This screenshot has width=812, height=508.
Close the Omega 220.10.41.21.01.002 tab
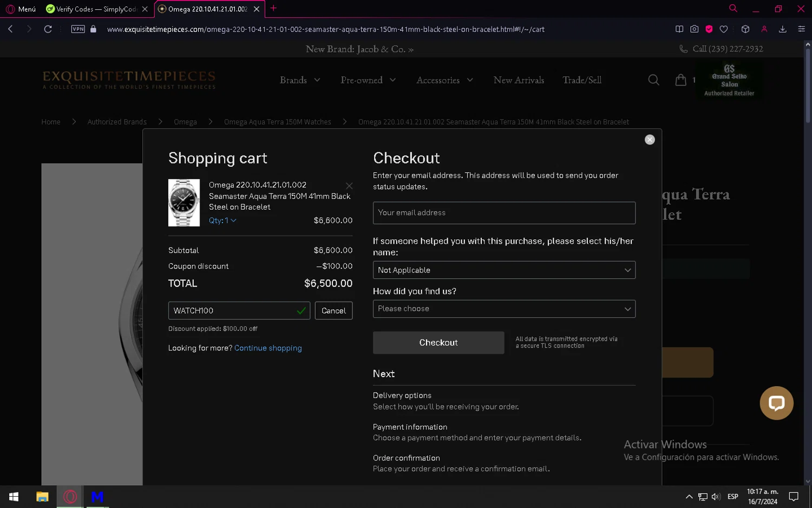(x=257, y=9)
